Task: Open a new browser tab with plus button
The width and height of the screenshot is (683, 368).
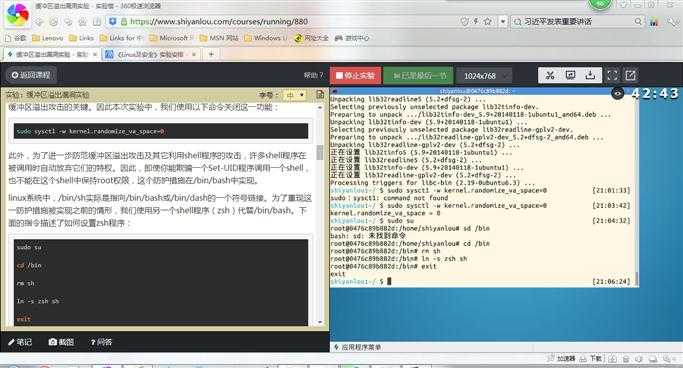Action: [x=211, y=54]
